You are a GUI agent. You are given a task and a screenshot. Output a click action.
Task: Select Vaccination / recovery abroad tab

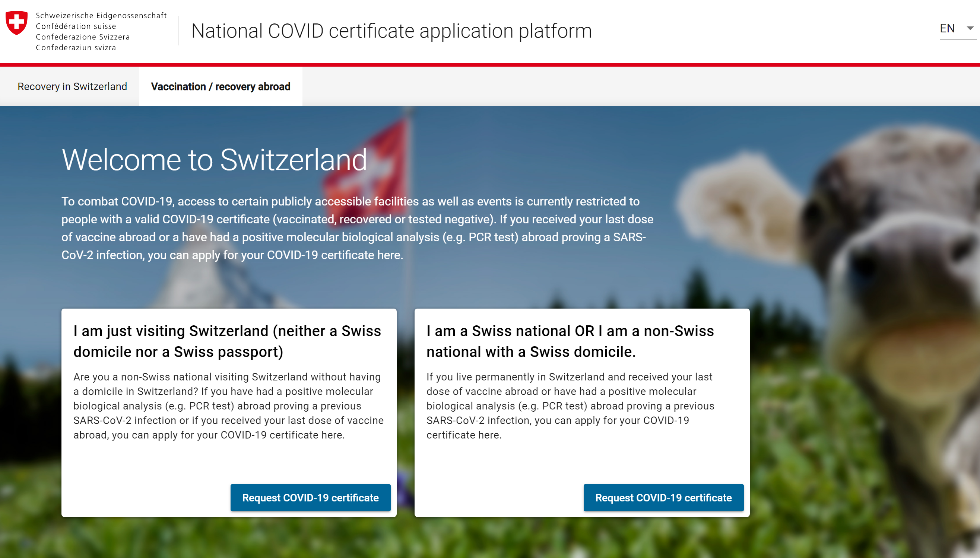(x=221, y=87)
